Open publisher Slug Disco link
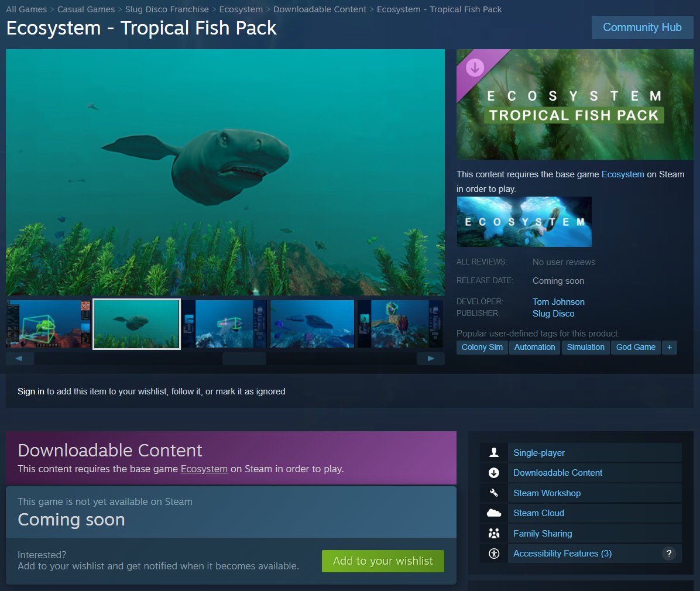Screen dimensions: 700x591 553,314
